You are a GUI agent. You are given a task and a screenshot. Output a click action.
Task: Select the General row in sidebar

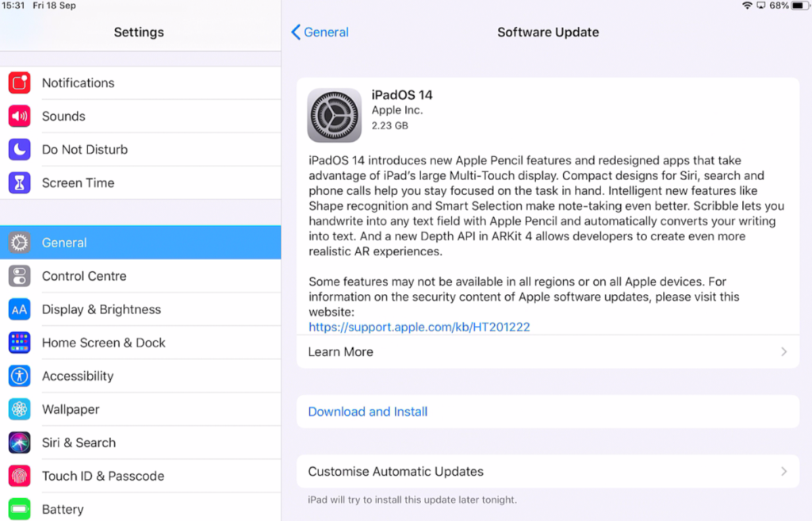point(140,243)
